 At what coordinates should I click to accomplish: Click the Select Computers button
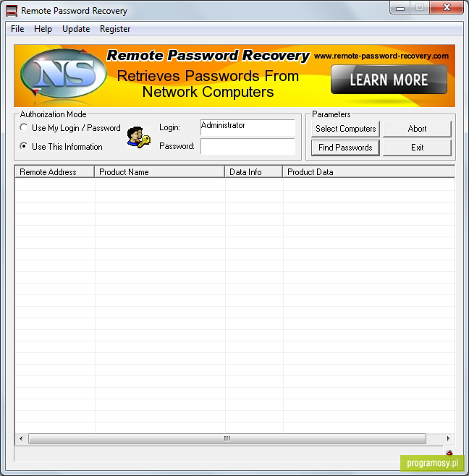coord(345,129)
